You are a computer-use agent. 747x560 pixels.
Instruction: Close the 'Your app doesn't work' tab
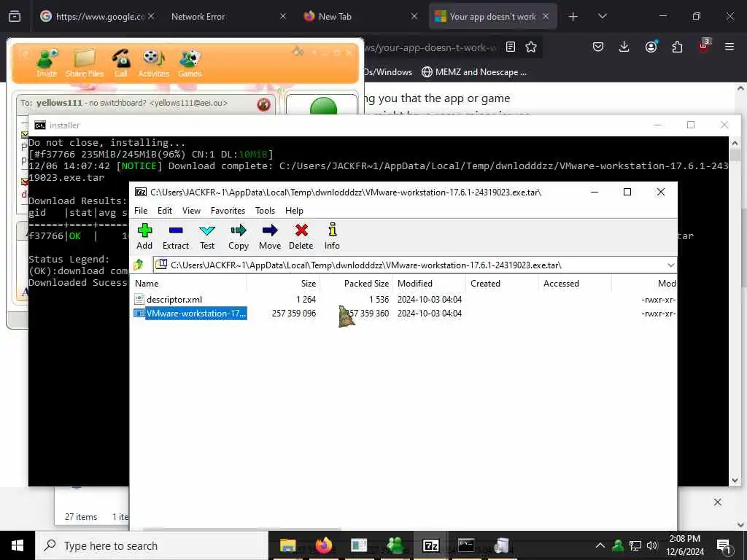point(546,17)
